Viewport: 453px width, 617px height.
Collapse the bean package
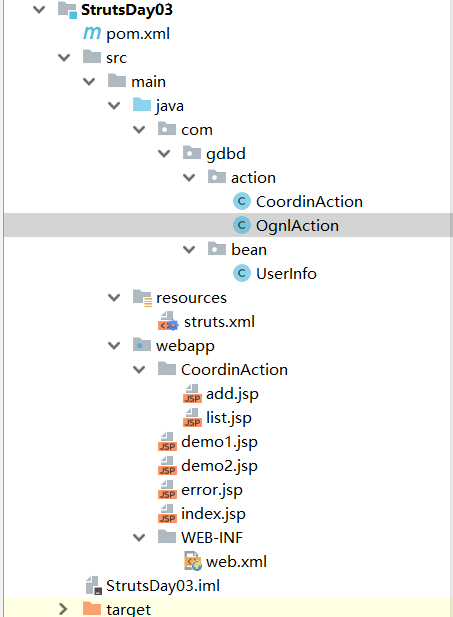point(189,250)
